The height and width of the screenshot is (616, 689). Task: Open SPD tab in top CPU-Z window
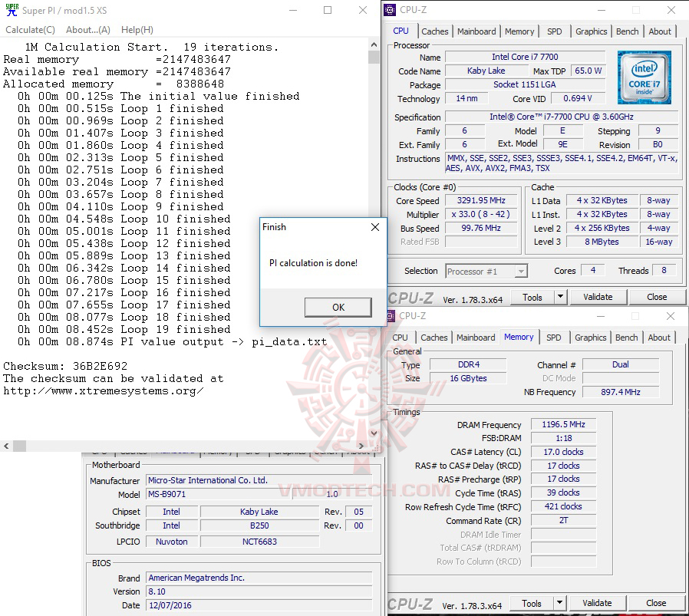554,31
